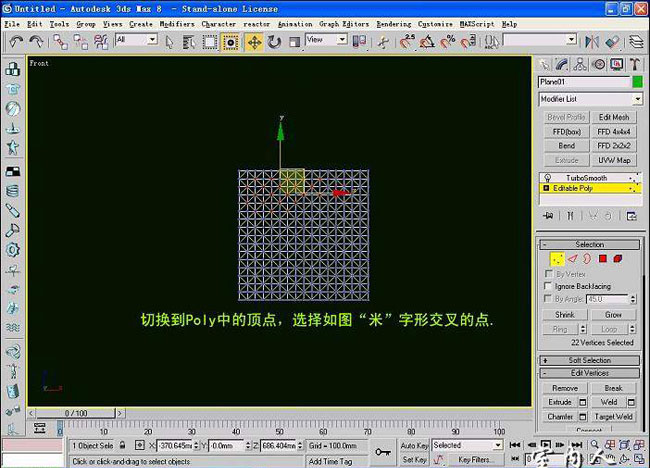Screen dimensions: 650x468
Task: Open the Chamfer settings box
Action: [582, 417]
